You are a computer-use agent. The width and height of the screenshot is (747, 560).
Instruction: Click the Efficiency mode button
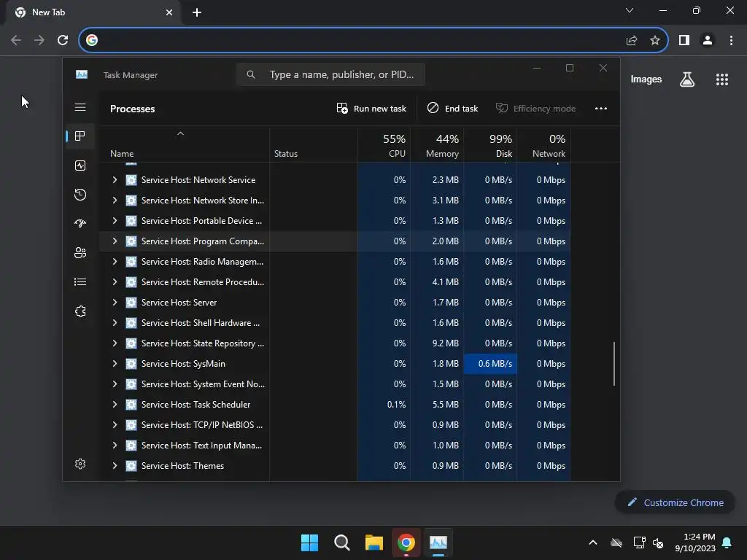coord(535,109)
